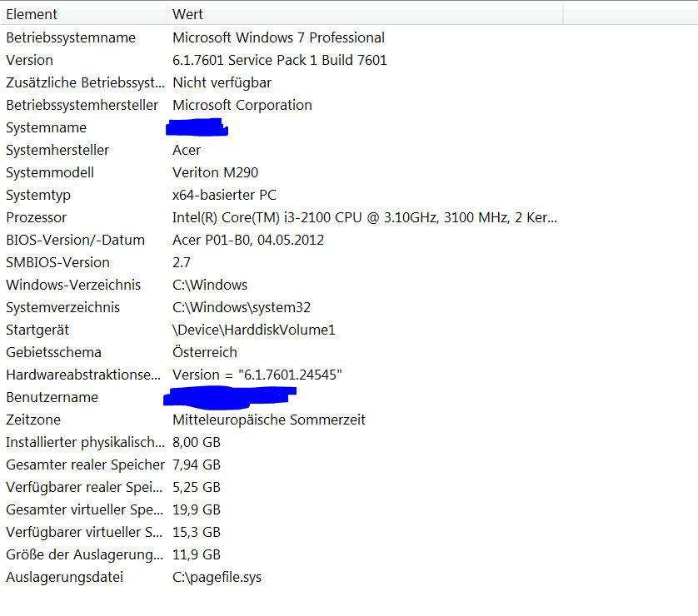Select the Systemmodell row label
The width and height of the screenshot is (698, 616).
pyautogui.click(x=50, y=172)
